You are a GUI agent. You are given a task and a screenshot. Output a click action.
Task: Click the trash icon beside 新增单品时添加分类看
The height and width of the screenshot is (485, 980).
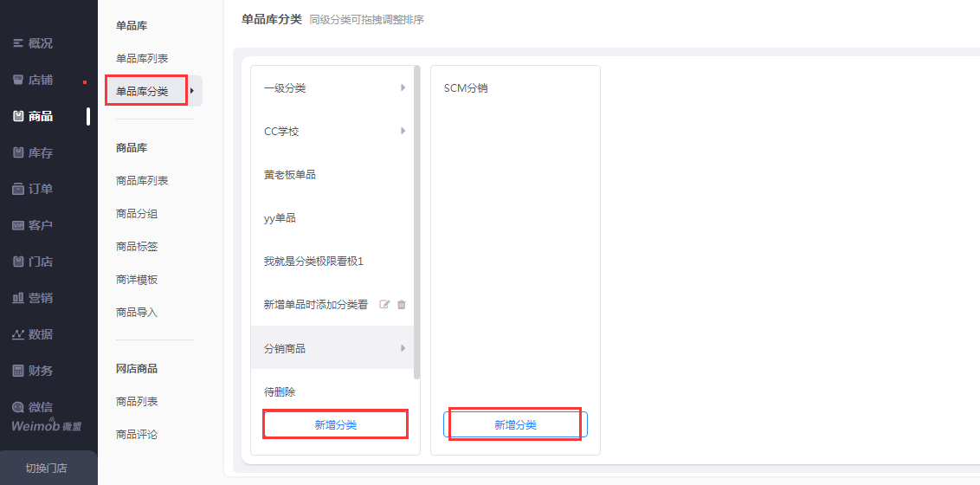coord(402,305)
